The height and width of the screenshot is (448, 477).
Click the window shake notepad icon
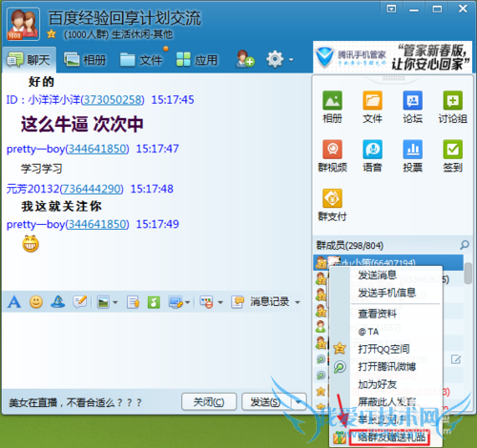(x=80, y=302)
